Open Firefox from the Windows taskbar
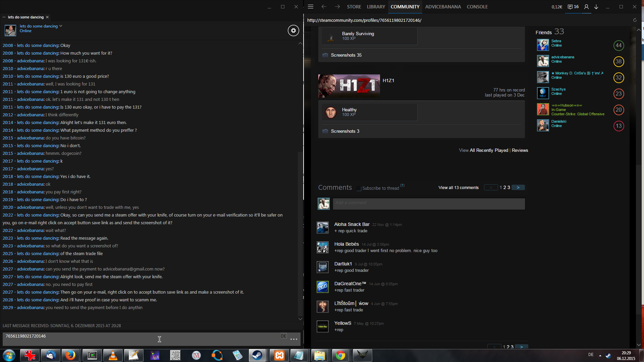The width and height of the screenshot is (644, 362). [x=70, y=355]
